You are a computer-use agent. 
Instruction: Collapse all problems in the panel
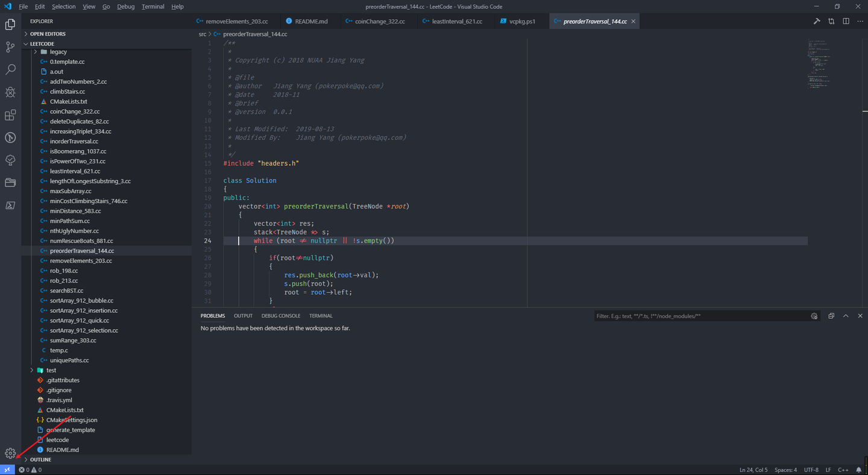831,316
